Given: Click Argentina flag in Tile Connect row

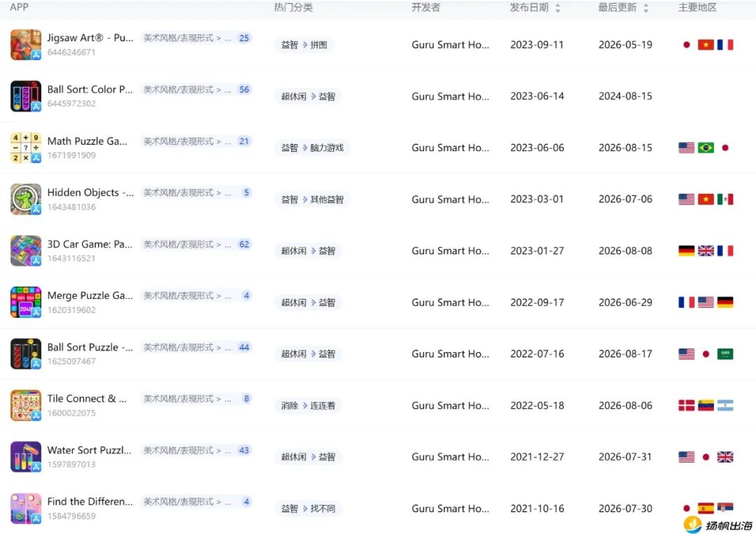Looking at the screenshot, I should click(725, 405).
